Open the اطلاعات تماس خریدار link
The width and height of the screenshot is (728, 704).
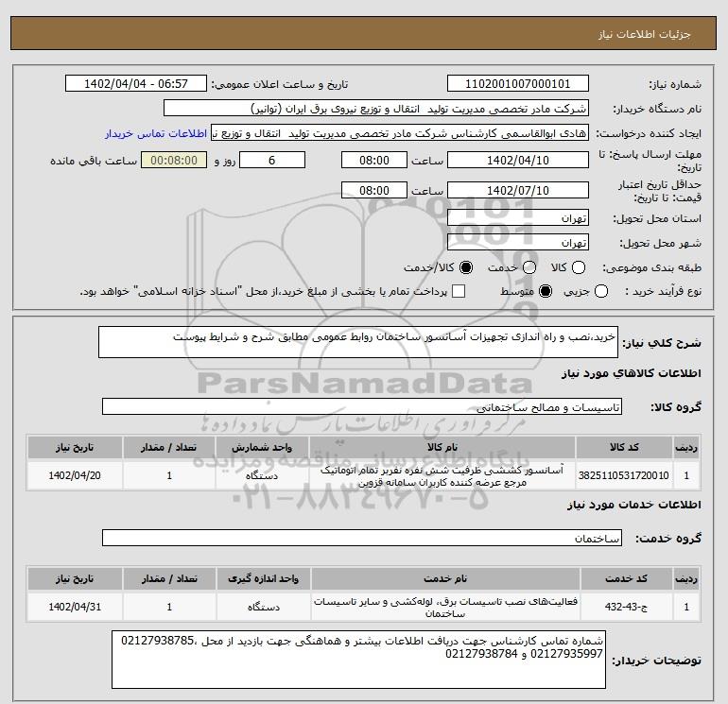[x=156, y=133]
